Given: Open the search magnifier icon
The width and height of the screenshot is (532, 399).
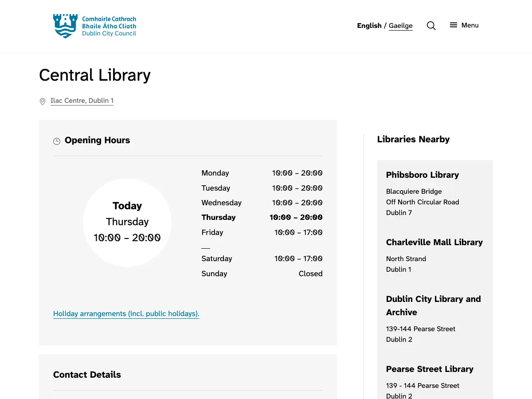Looking at the screenshot, I should tap(431, 26).
